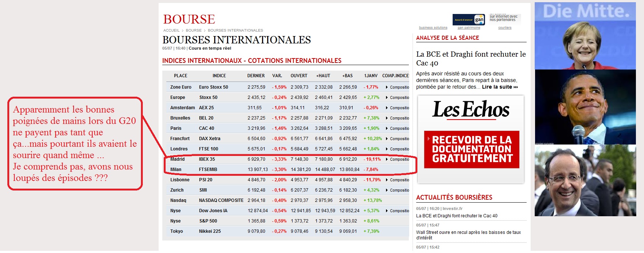This screenshot has height=253, width=644.
Task: Click the OUVERT column header
Action: [299, 76]
